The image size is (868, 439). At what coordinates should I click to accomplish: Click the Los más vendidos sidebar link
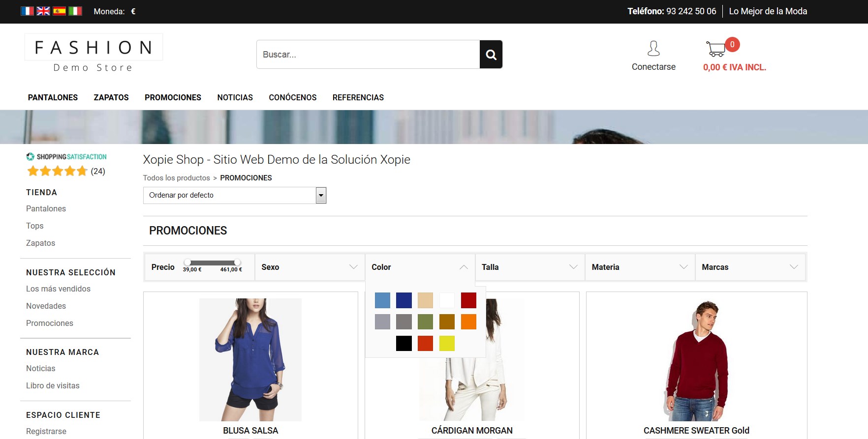coord(58,289)
